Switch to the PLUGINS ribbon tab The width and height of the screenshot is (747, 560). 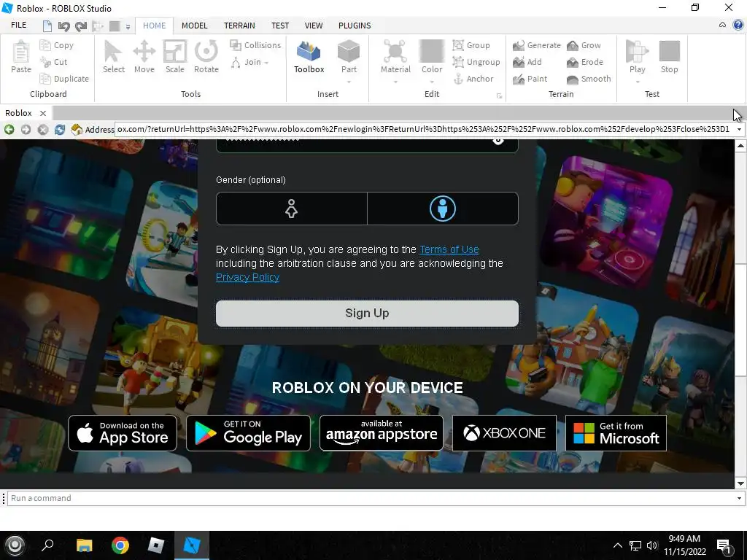(x=355, y=26)
